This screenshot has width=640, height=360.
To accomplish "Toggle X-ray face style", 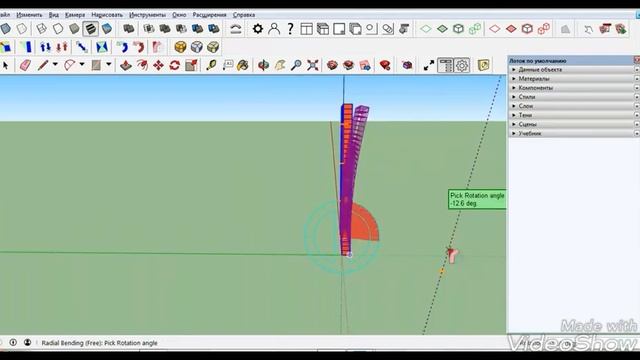I will tap(5, 29).
